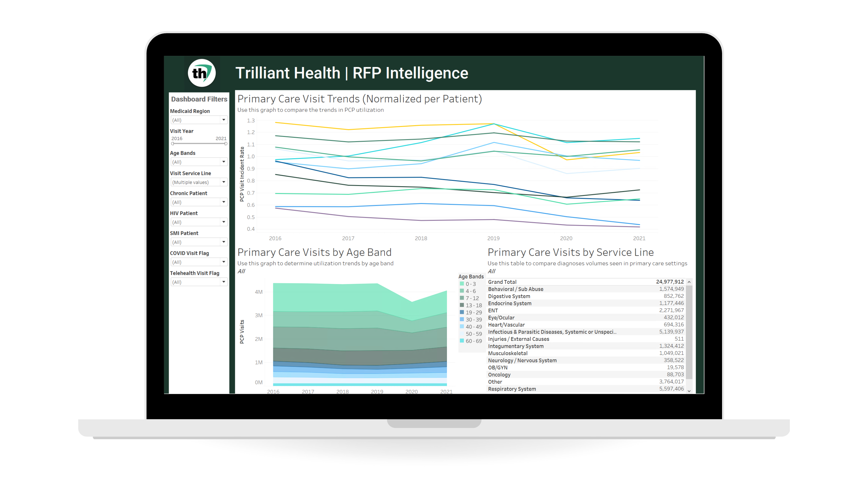Viewport: 868px width, 488px height.
Task: Open the HIV Patient dropdown
Action: [199, 222]
